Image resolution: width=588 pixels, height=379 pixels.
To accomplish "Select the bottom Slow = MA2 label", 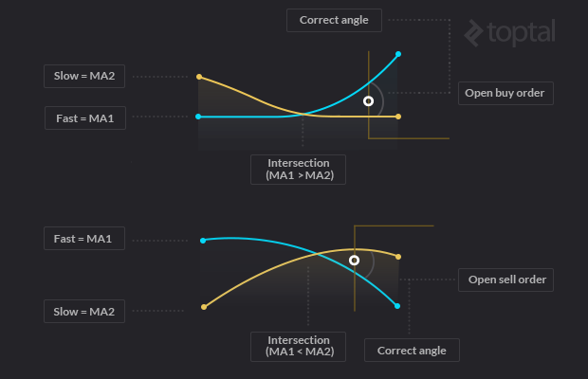I will [x=84, y=311].
